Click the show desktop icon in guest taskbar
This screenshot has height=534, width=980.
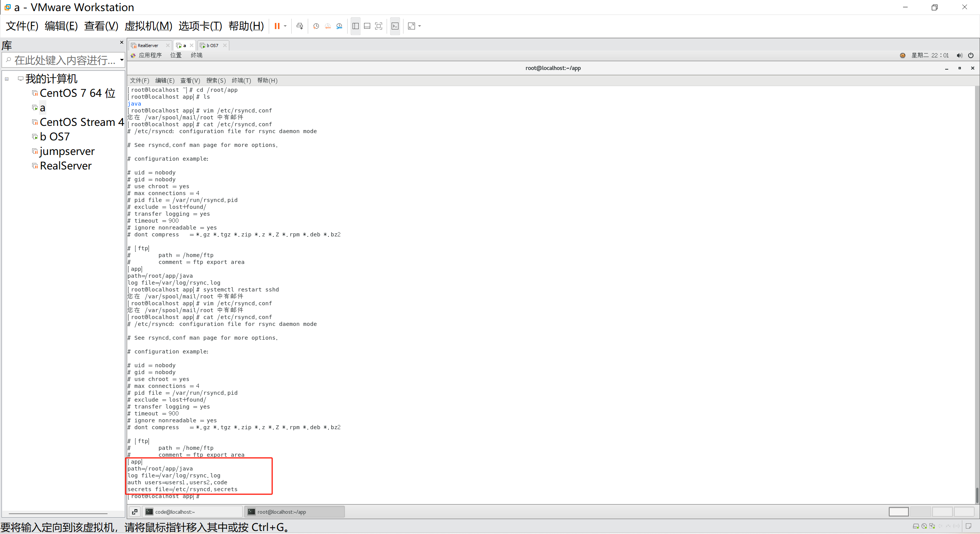coord(135,512)
